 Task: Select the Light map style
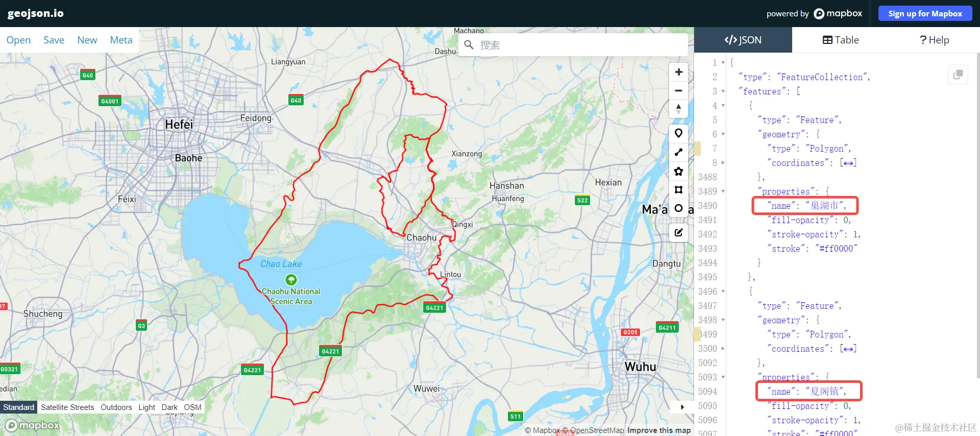146,407
